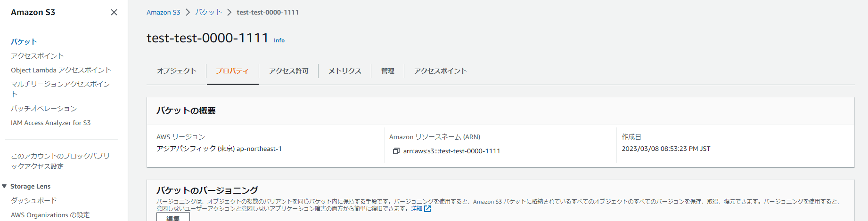Open external link icon next to 詳細
The image size is (868, 221).
(x=427, y=209)
